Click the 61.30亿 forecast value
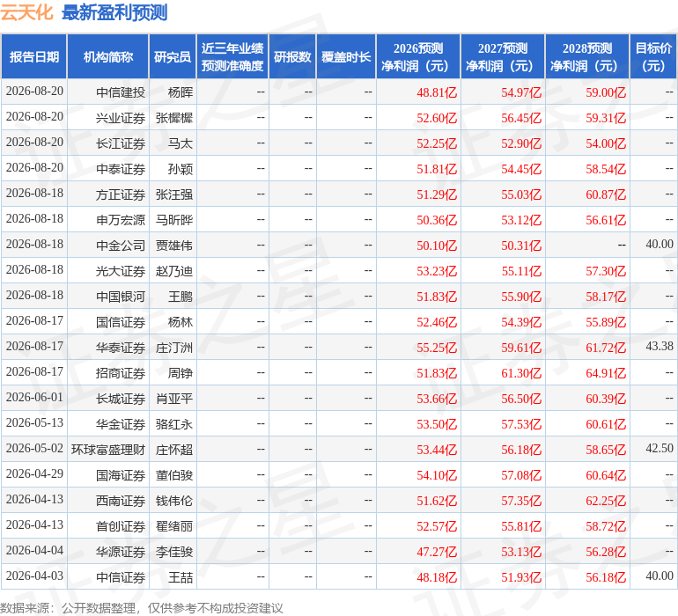The width and height of the screenshot is (678, 616). [x=521, y=372]
